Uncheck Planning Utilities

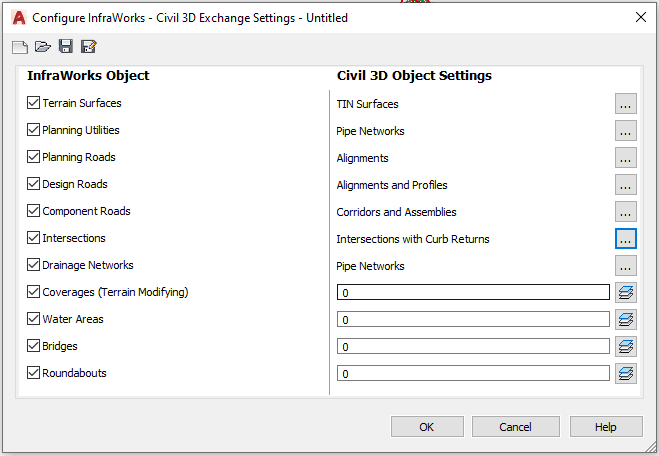[x=33, y=129]
